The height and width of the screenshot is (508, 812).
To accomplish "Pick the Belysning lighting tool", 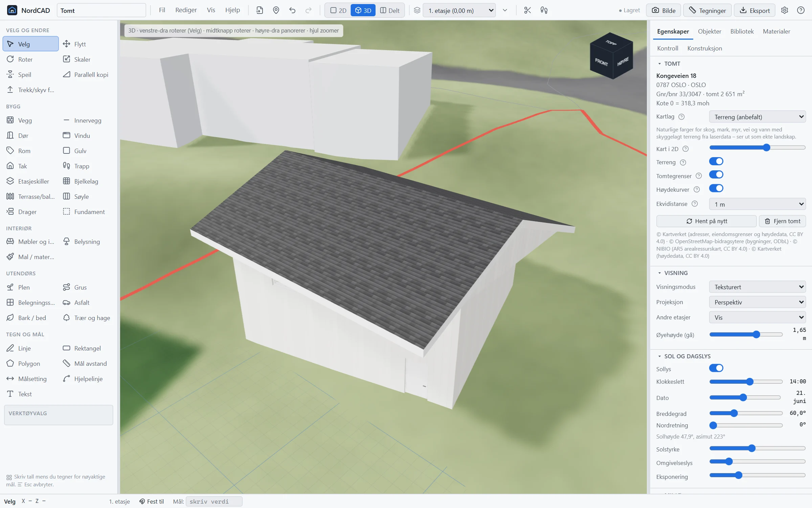I will [x=87, y=241].
